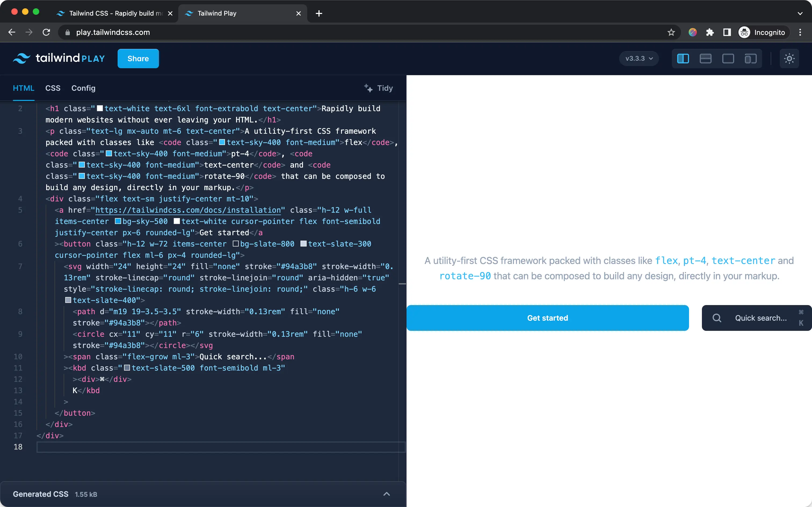This screenshot has width=812, height=507.
Task: Click the 1.55 kB size label
Action: [86, 494]
